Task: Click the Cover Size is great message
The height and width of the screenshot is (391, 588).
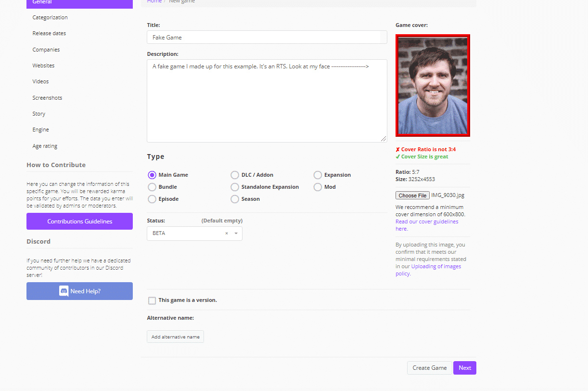Action: click(x=422, y=156)
